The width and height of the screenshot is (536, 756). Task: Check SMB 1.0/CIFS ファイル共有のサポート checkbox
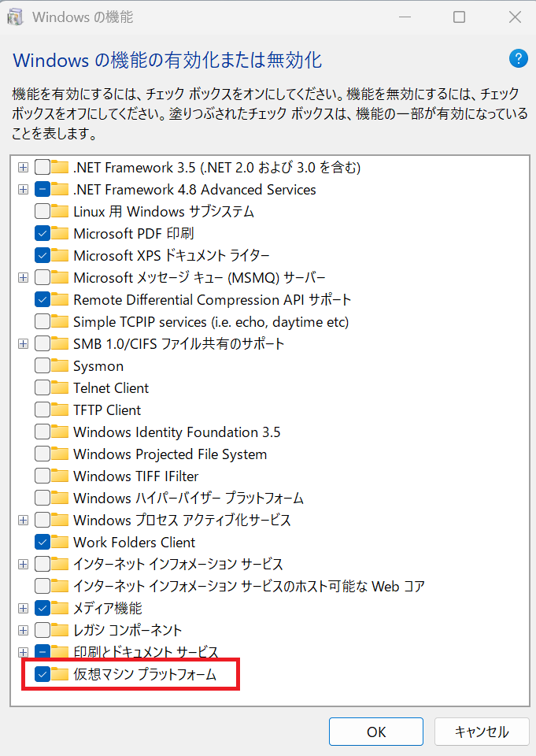point(43,344)
